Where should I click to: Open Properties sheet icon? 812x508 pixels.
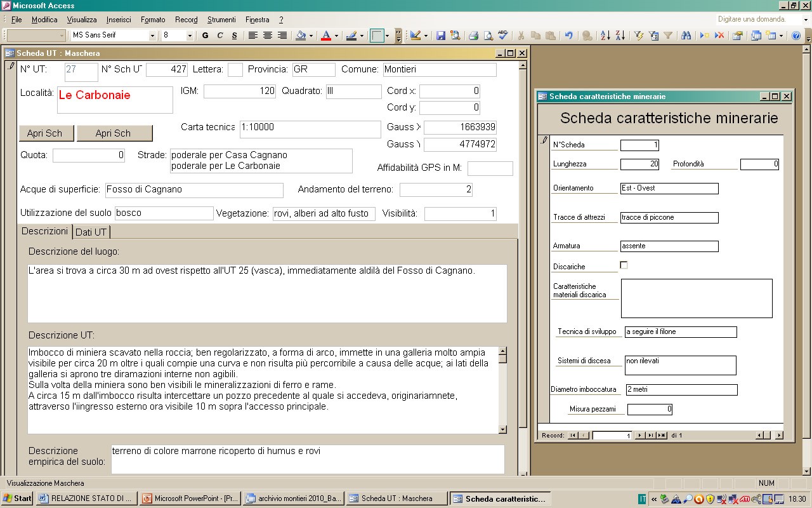tap(737, 36)
